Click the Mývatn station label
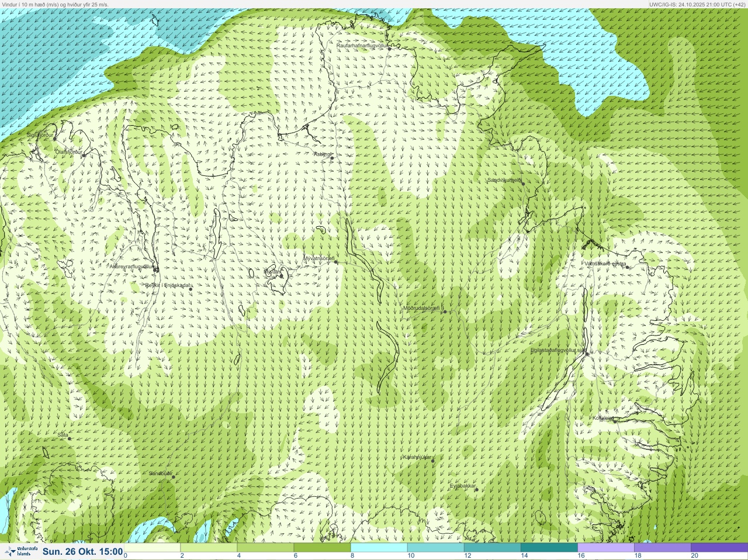748x560 pixels. 272,272
